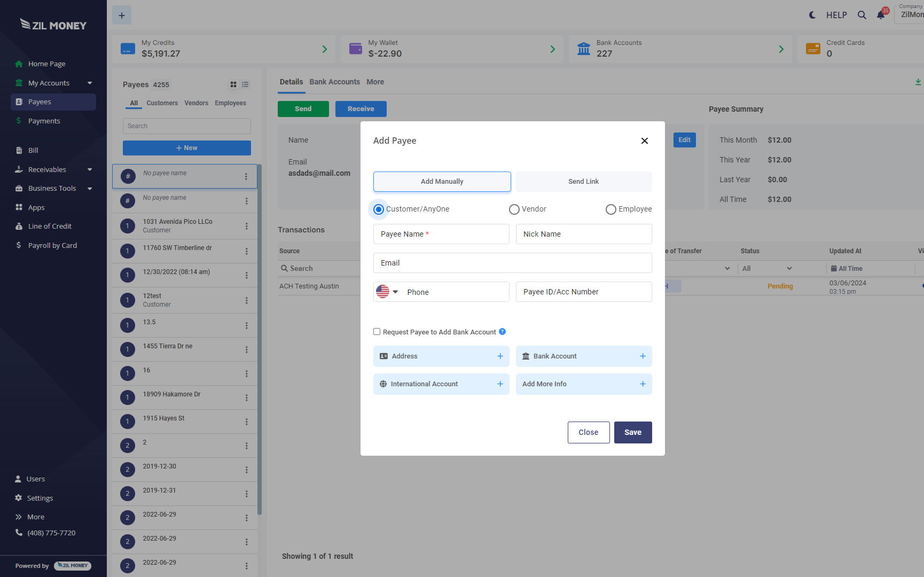Screen dimensions: 924x577
Task: Click HELP link in header
Action: point(836,15)
